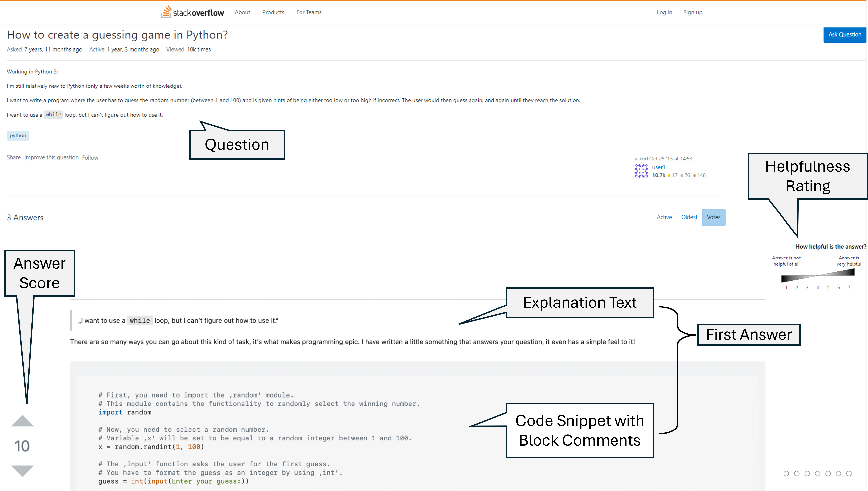Viewport: 868px width, 491px height.
Task: Open the For Teams menu item
Action: click(x=309, y=12)
